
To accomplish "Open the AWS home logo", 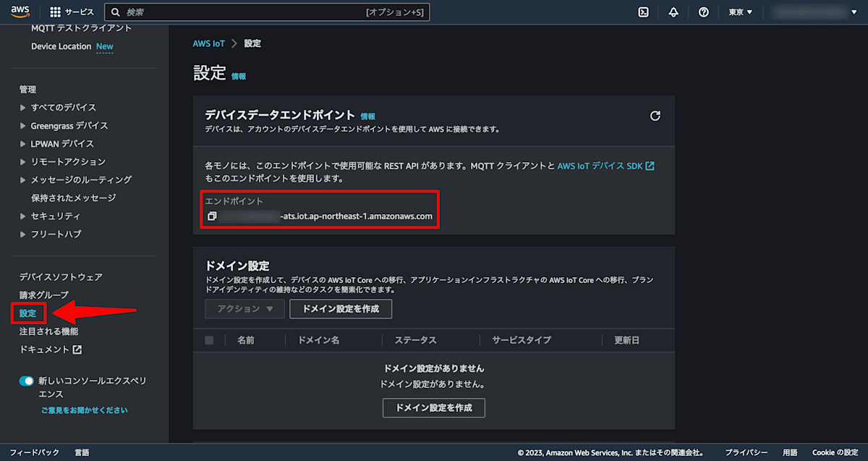I will [20, 12].
